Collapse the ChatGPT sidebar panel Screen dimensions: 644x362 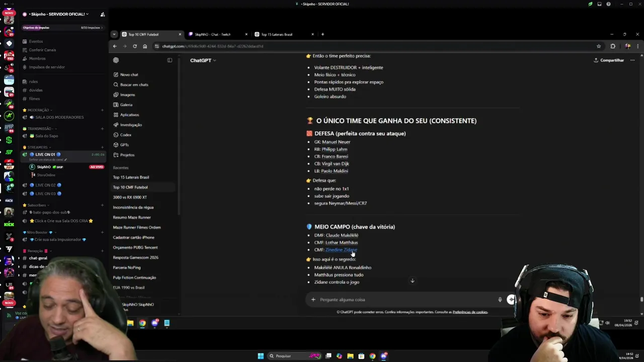pyautogui.click(x=170, y=60)
